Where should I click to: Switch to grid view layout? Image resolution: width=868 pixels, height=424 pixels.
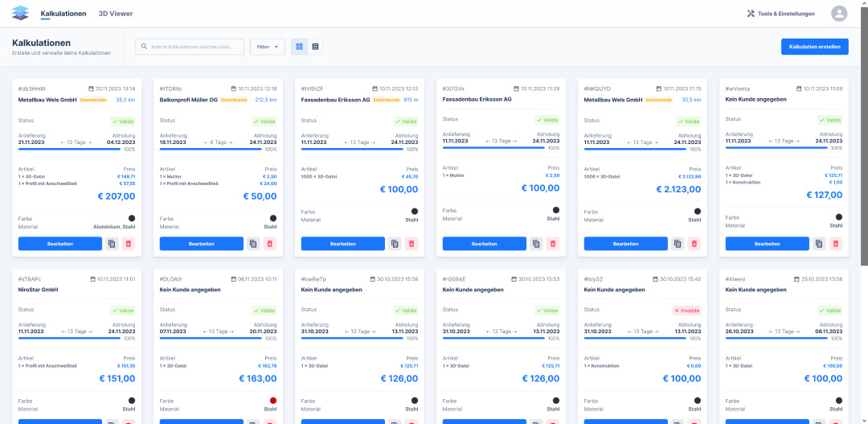coord(300,47)
